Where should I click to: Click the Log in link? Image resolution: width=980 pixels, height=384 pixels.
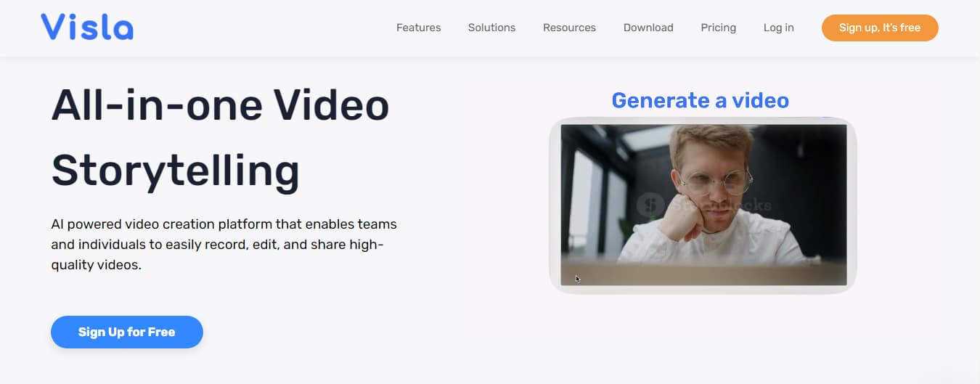[778, 28]
